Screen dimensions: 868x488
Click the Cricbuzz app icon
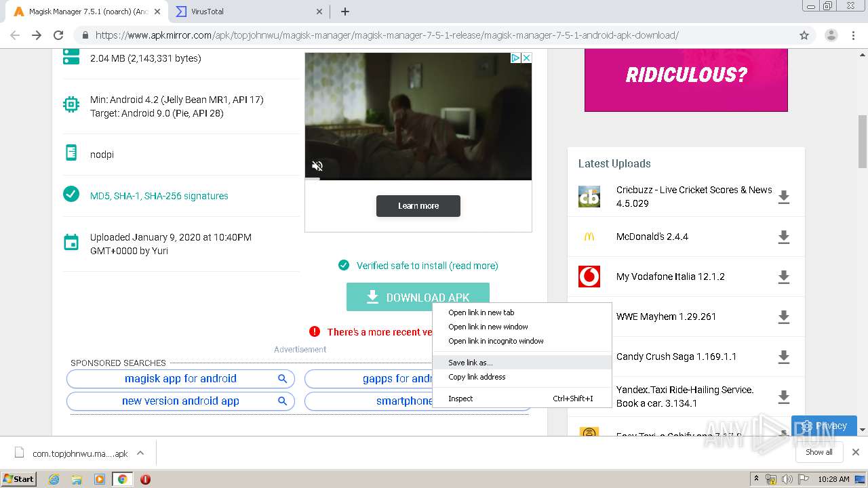point(589,197)
